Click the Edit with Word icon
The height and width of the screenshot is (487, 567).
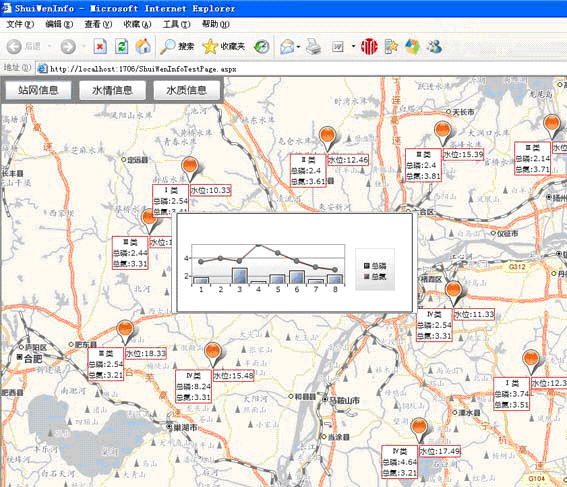pos(337,47)
